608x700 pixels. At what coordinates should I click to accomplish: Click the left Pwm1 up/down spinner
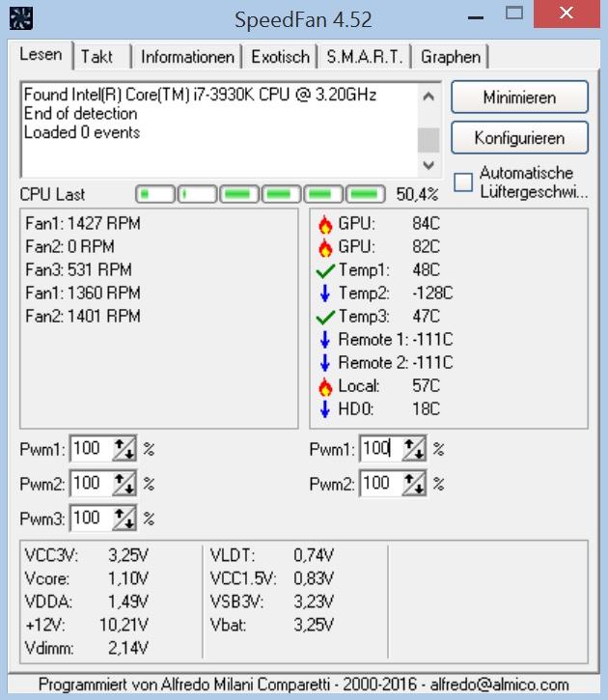click(x=124, y=449)
